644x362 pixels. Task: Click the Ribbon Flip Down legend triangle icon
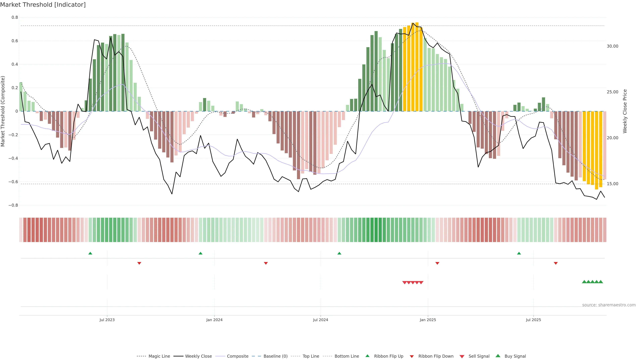coord(412,356)
